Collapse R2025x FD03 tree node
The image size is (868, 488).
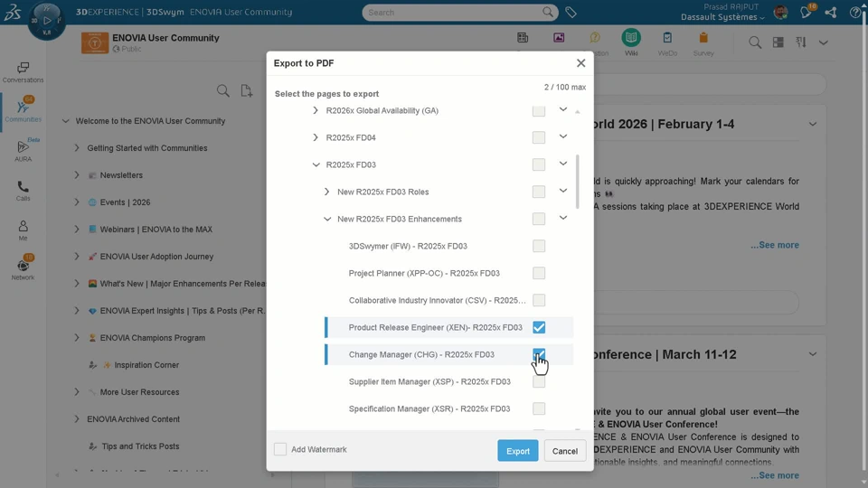click(316, 164)
